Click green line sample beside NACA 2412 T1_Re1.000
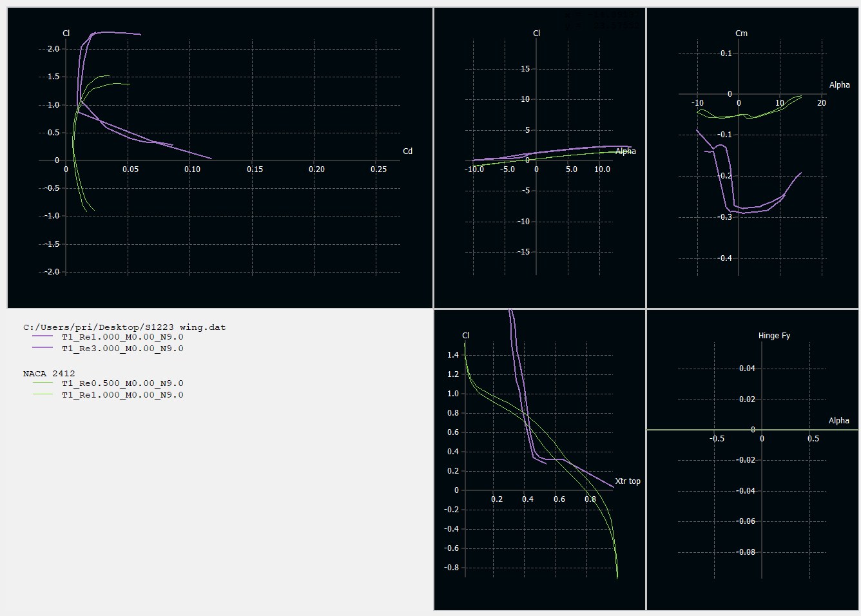The width and height of the screenshot is (861, 616). pos(43,394)
